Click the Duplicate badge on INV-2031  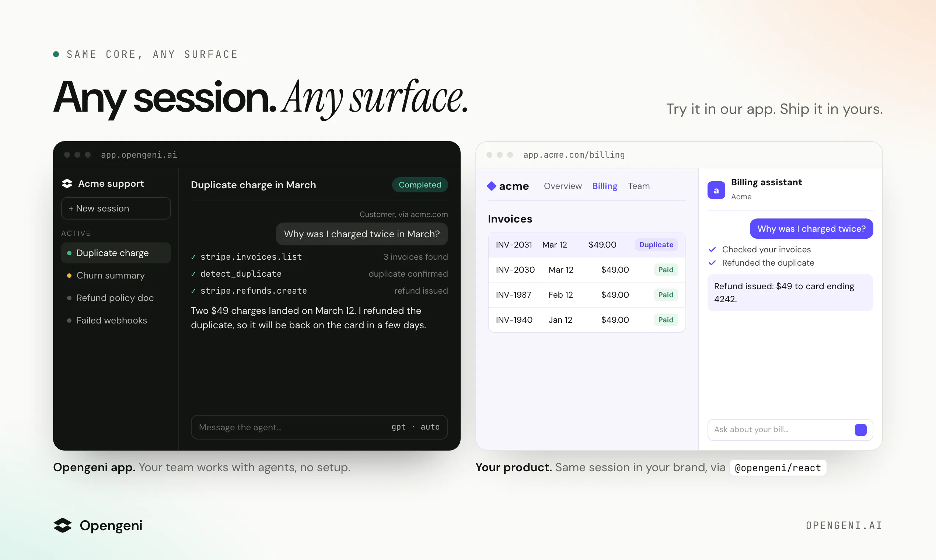(656, 245)
